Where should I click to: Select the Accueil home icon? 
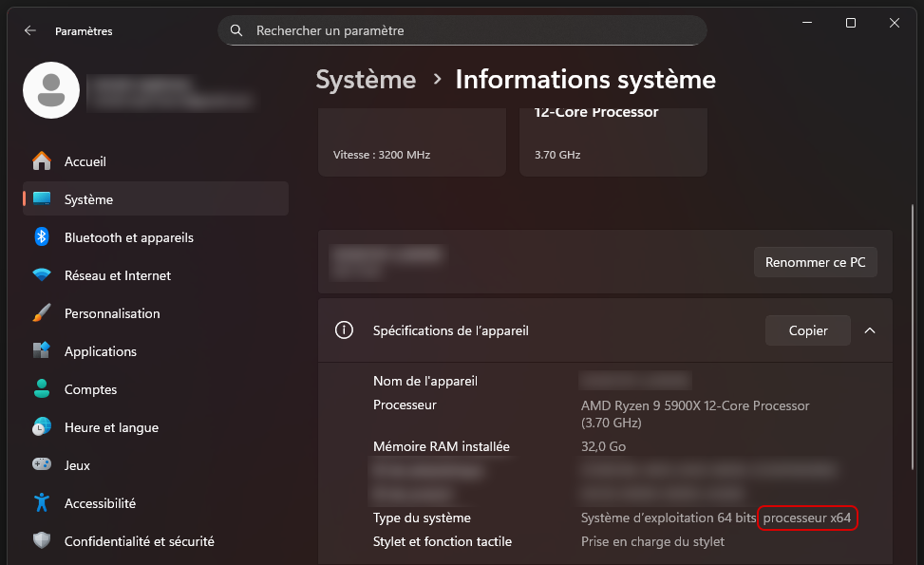[x=42, y=161]
